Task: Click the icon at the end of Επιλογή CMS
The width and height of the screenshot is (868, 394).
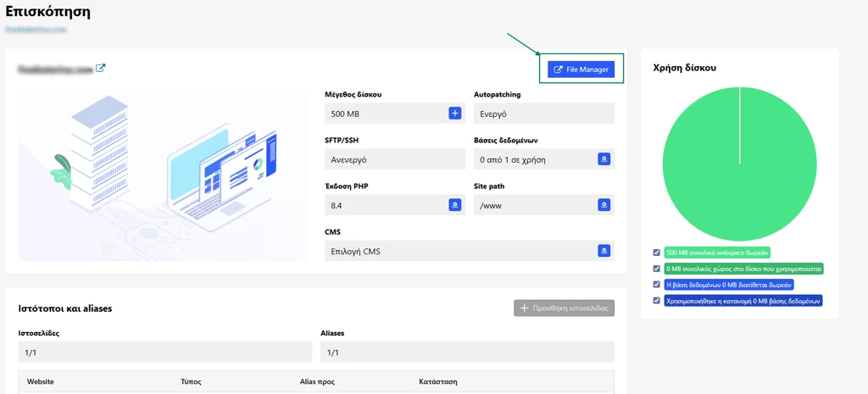Action: tap(604, 250)
